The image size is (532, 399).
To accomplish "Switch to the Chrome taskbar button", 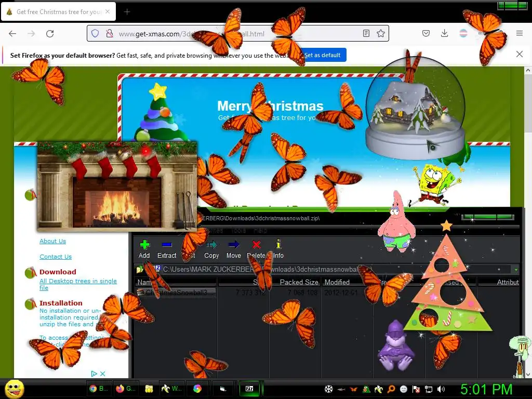I will (98, 389).
